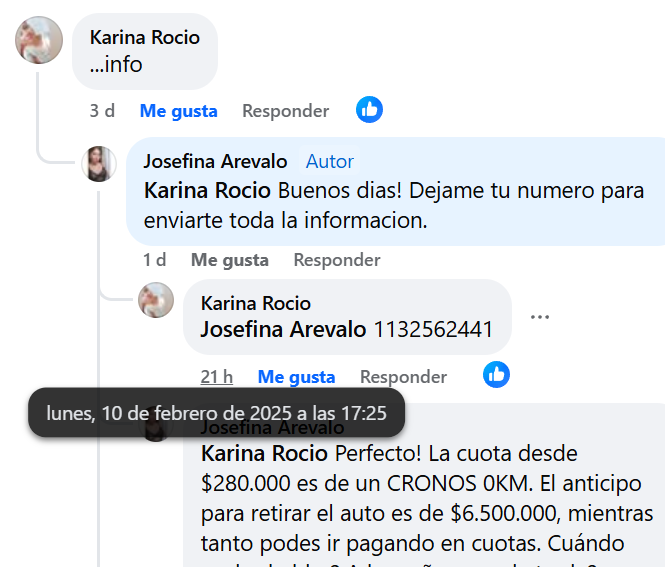
Task: Open the Josefina Arevalo author name link
Action: [x=215, y=162]
